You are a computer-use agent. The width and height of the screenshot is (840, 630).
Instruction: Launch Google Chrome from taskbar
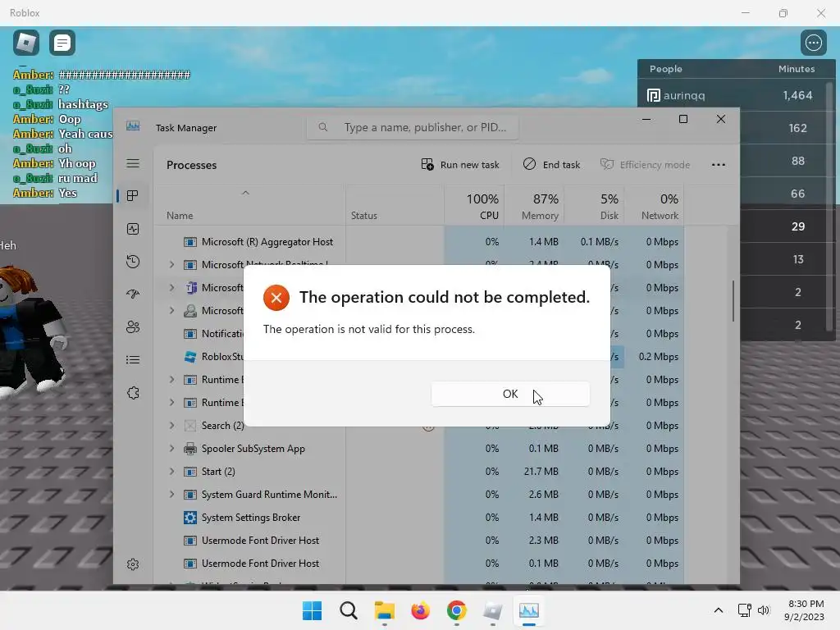(x=456, y=610)
